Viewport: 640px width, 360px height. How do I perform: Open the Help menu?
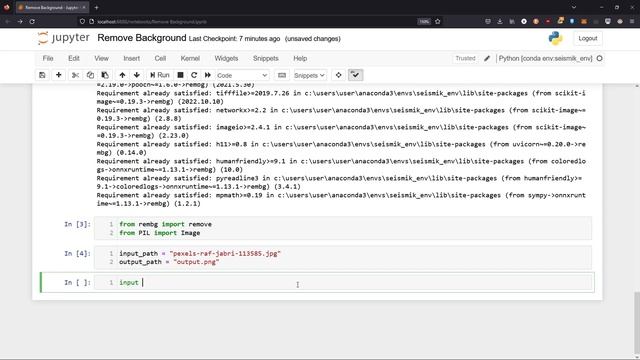300,58
